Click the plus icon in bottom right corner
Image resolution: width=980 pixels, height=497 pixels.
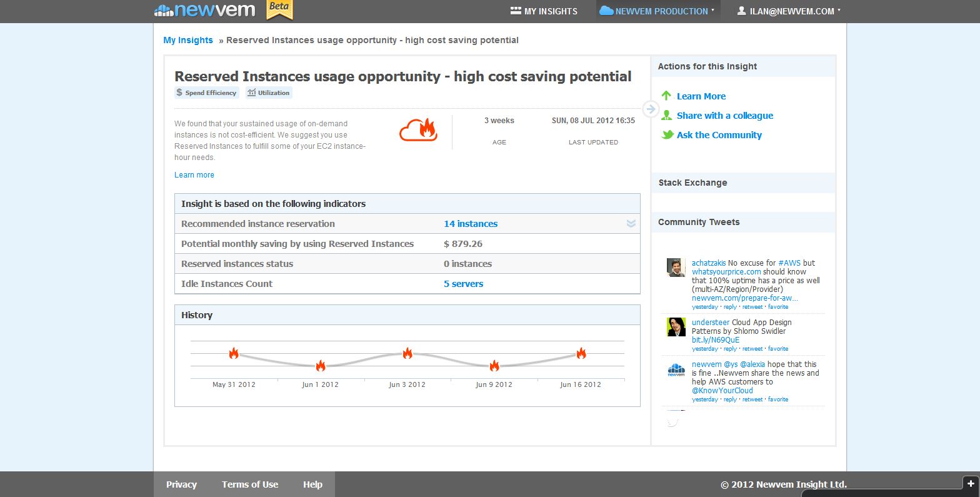(x=970, y=483)
